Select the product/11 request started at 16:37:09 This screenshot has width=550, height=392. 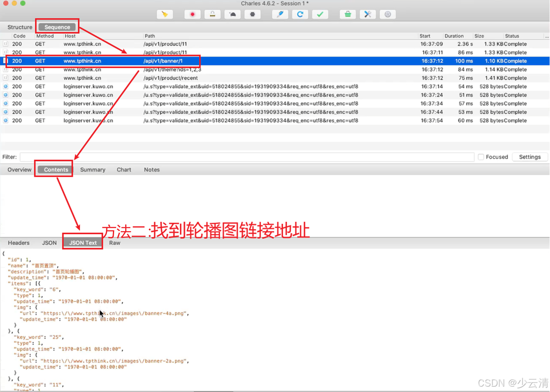(275, 44)
